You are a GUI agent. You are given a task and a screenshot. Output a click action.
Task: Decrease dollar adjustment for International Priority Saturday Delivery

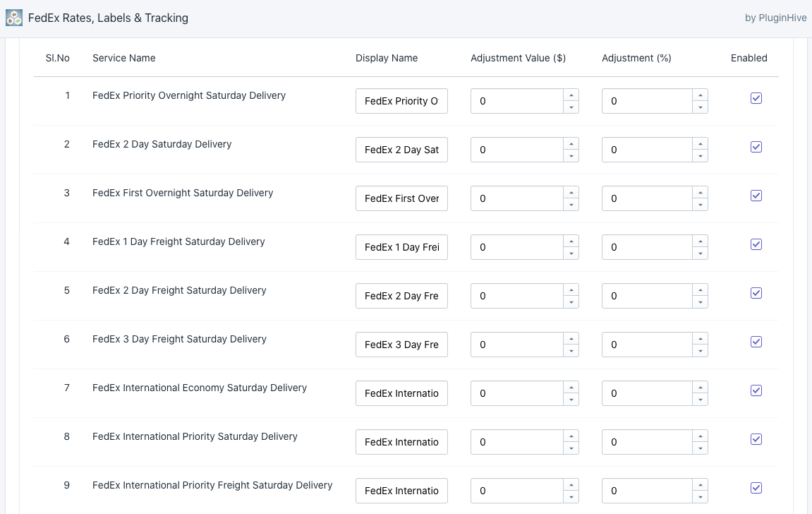pos(571,448)
